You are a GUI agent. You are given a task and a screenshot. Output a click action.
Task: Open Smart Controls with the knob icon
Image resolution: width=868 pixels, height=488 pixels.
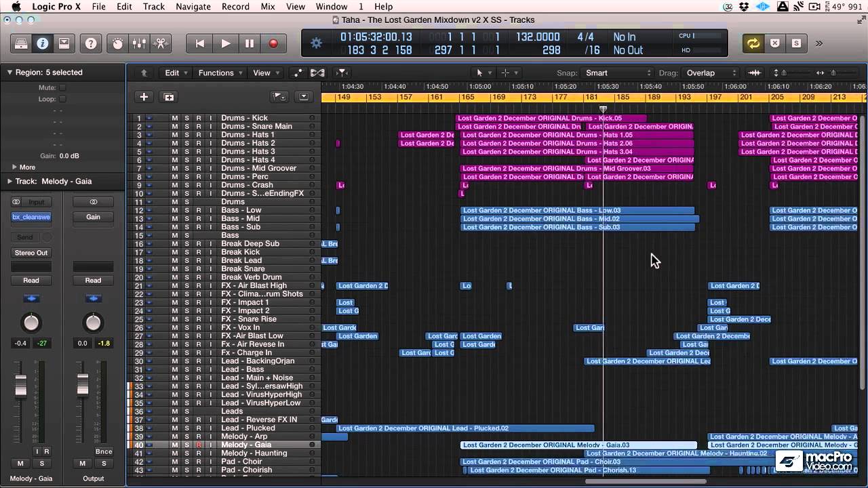click(x=117, y=43)
